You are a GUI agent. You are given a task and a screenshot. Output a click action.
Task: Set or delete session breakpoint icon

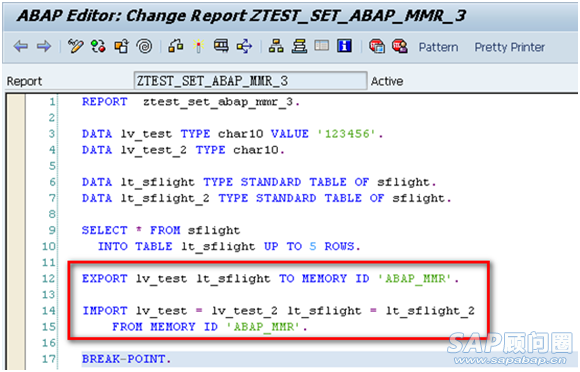[x=377, y=47]
